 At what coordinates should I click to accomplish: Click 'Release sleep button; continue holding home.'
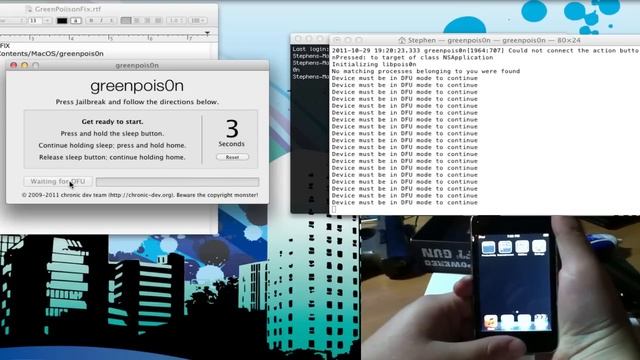[x=112, y=157]
